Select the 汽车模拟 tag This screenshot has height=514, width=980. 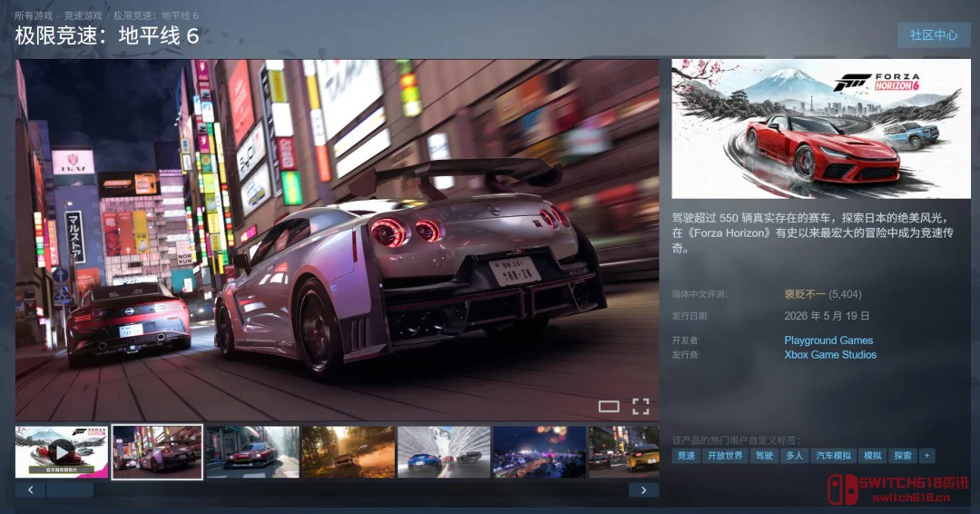833,456
